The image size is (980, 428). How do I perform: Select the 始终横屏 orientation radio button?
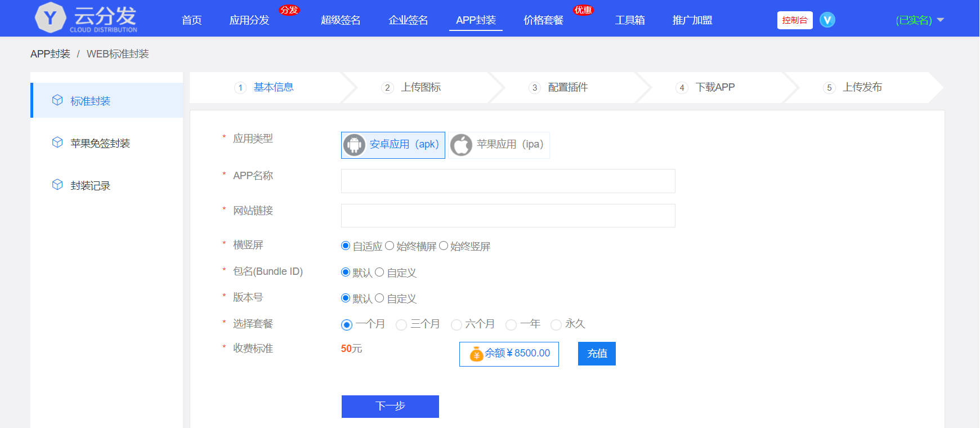pyautogui.click(x=390, y=246)
